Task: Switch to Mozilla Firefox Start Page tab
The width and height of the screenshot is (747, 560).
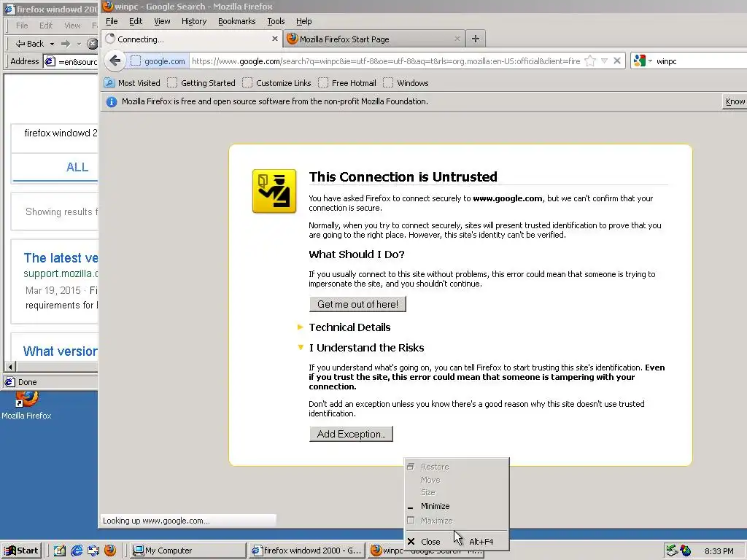Action: point(373,39)
